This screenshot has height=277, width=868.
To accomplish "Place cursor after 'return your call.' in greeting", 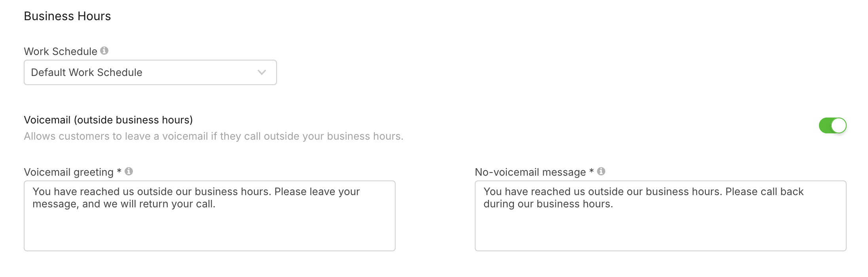I will 216,204.
